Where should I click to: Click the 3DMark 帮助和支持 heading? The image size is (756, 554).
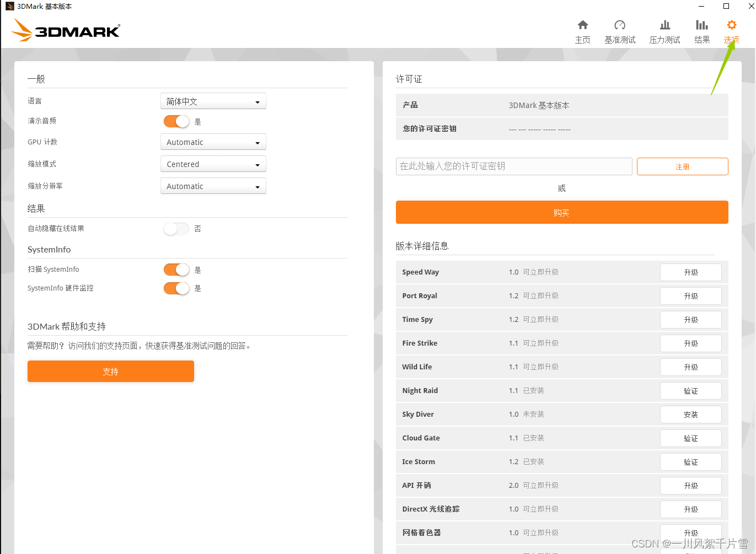(x=67, y=326)
